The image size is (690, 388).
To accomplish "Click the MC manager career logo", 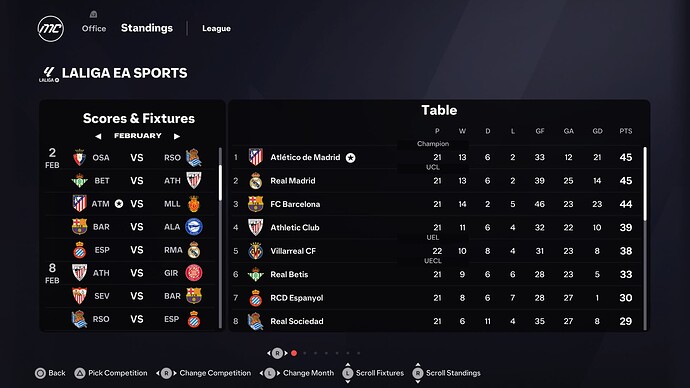I will 51,29.
